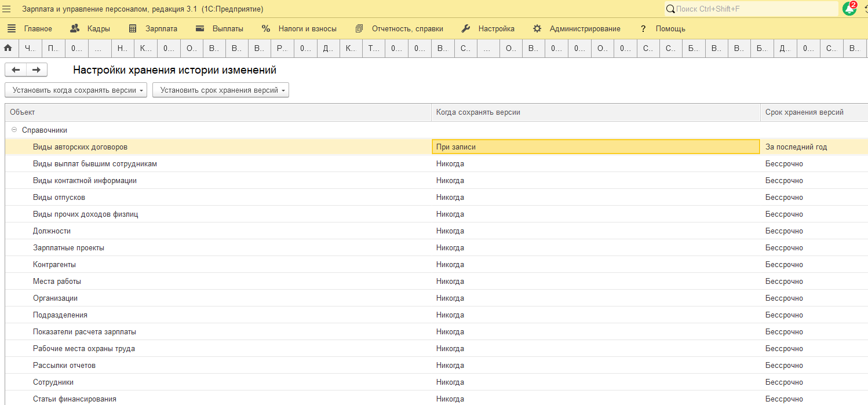
Task: Click the back arrow navigation button
Action: click(x=16, y=70)
